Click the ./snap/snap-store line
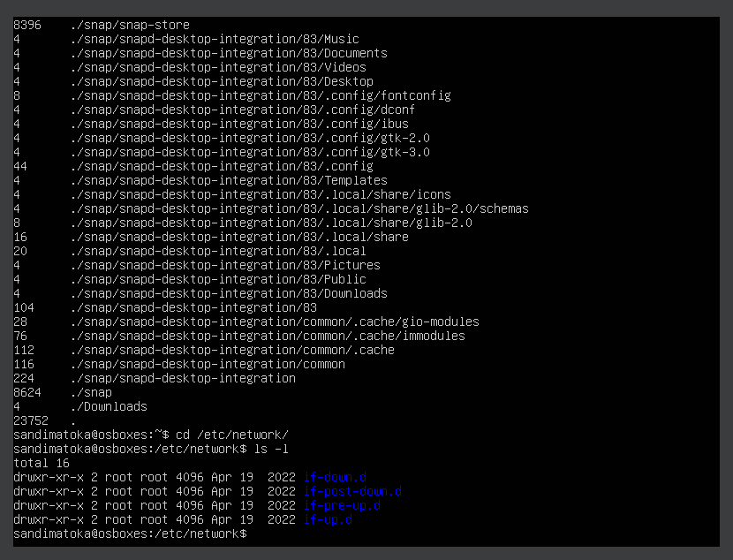Image resolution: width=733 pixels, height=560 pixels. [102, 25]
